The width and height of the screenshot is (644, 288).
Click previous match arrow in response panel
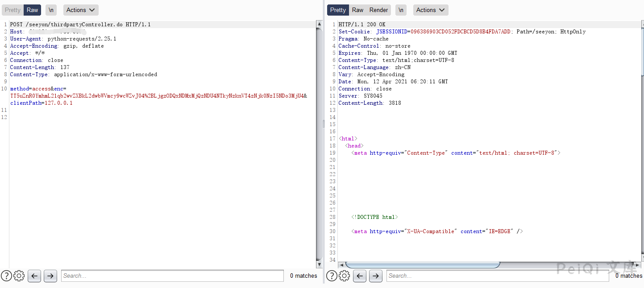(x=360, y=276)
